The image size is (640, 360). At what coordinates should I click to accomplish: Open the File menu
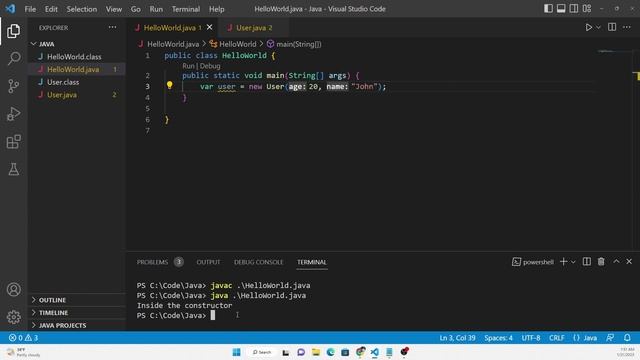30,9
